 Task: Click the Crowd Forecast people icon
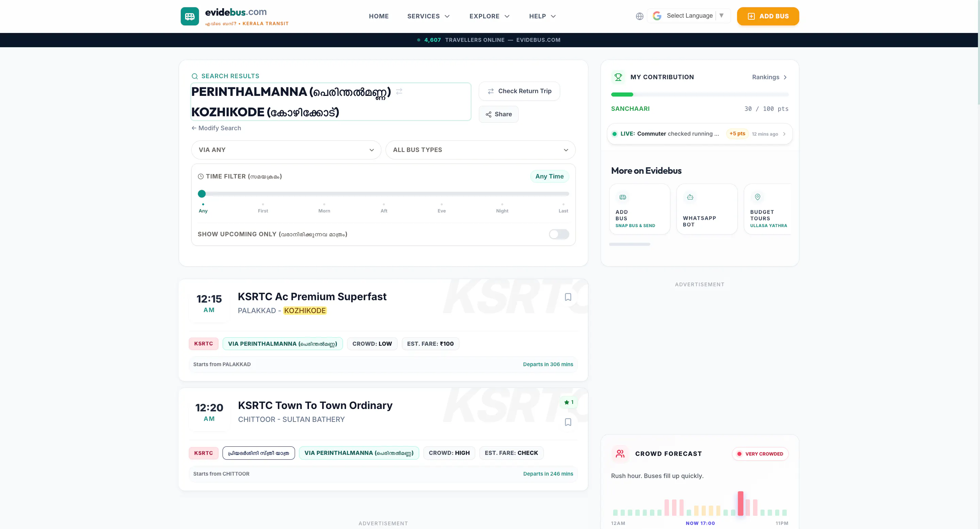(x=620, y=454)
